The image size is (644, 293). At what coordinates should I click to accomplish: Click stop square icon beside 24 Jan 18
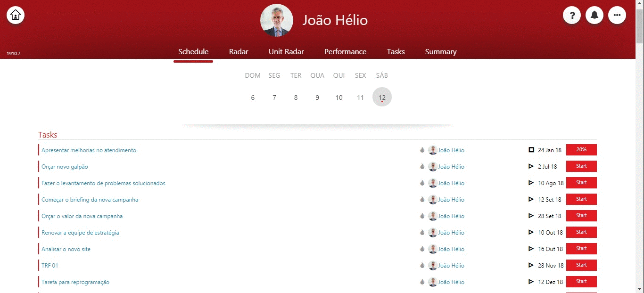tap(531, 150)
